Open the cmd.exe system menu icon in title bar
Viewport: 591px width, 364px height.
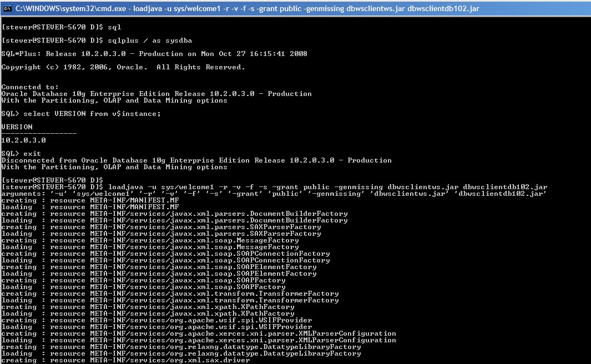click(7, 8)
